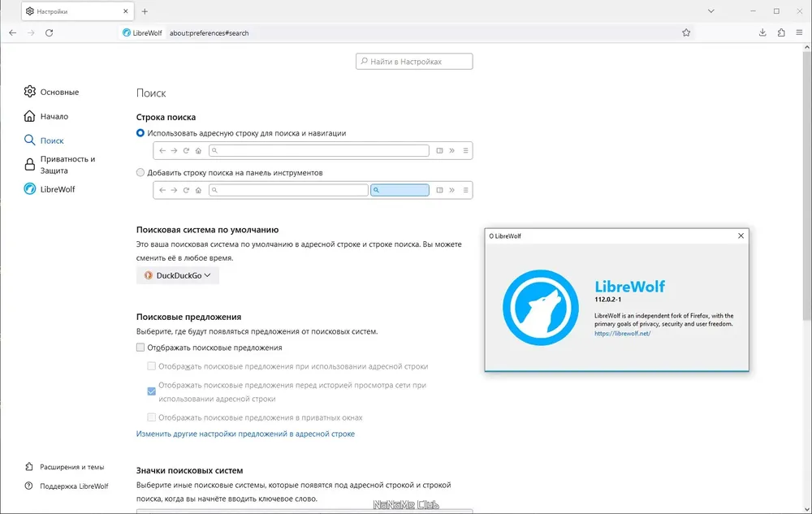Minimize the LibreWolf window
The height and width of the screenshot is (514, 812).
754,11
